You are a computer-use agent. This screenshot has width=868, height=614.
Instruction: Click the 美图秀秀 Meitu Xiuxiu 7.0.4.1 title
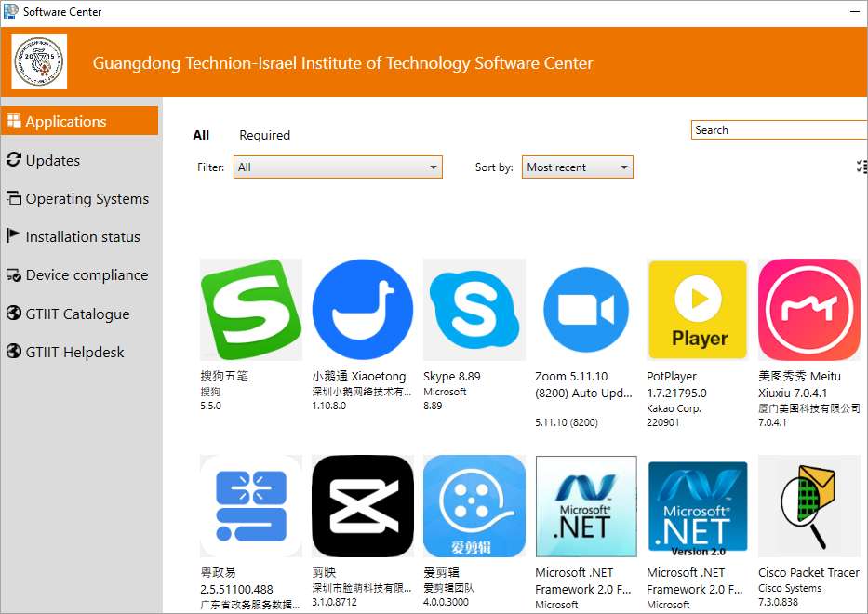coord(799,385)
